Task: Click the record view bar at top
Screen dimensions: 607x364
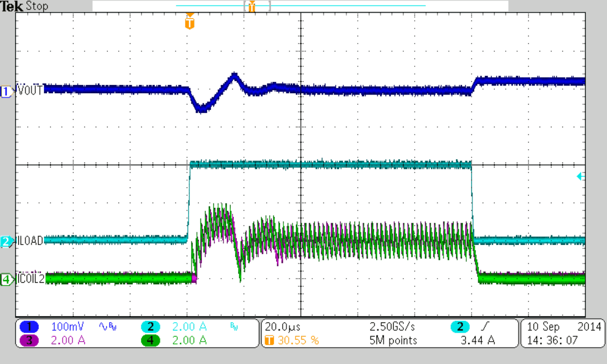Action: click(300, 6)
